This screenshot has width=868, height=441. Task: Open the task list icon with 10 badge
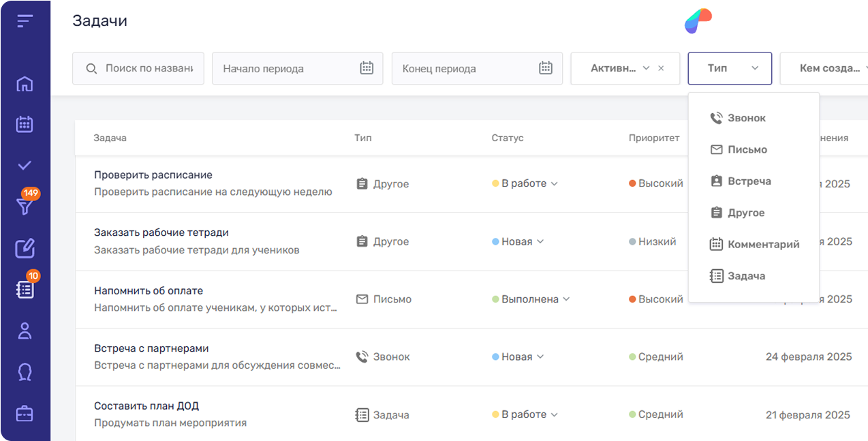[25, 290]
